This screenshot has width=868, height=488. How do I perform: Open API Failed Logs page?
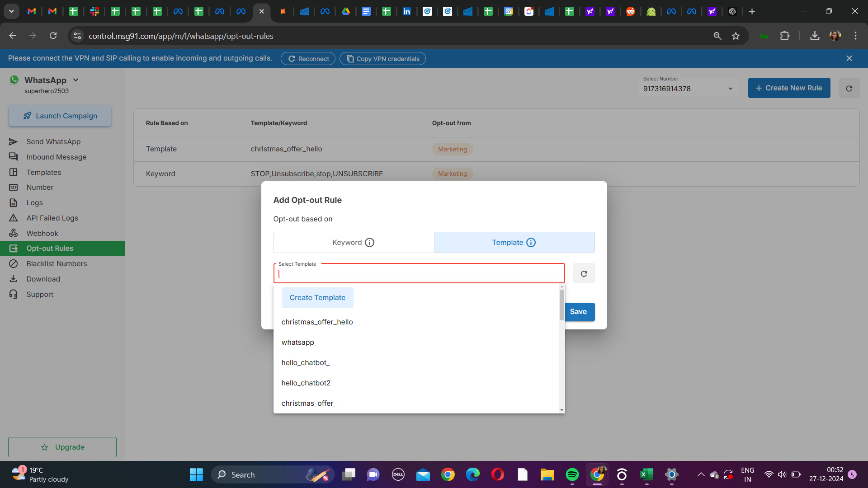pyautogui.click(x=52, y=218)
